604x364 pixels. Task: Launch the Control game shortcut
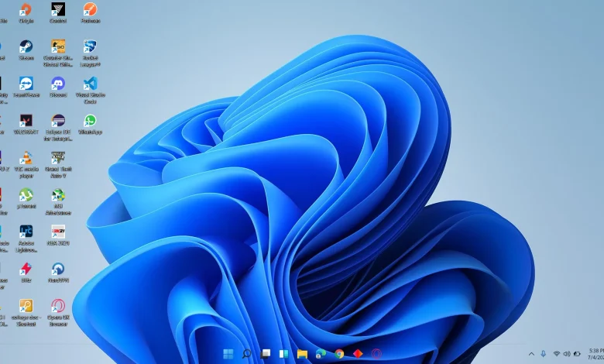coord(58,12)
